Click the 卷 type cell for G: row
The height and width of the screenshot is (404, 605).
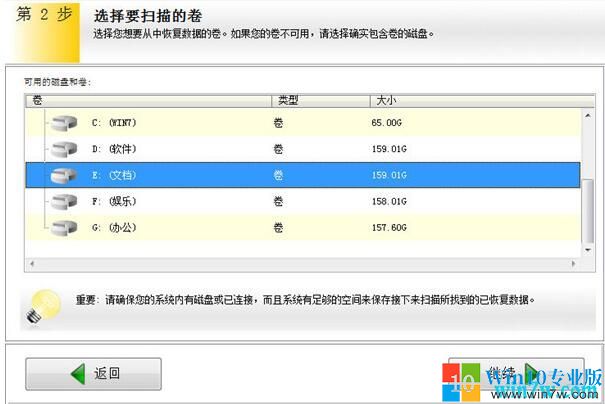[278, 228]
